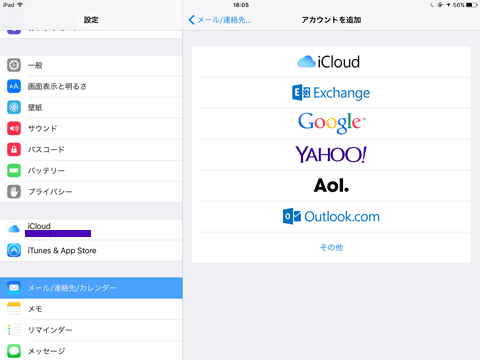Tap the Reminders (リマインダー) list icon
This screenshot has height=360, width=480.
14,330
